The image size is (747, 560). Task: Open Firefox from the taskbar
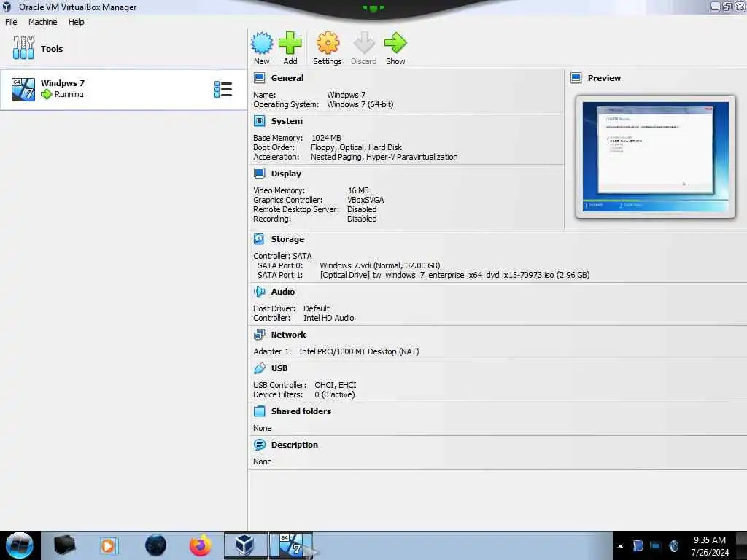coord(200,545)
